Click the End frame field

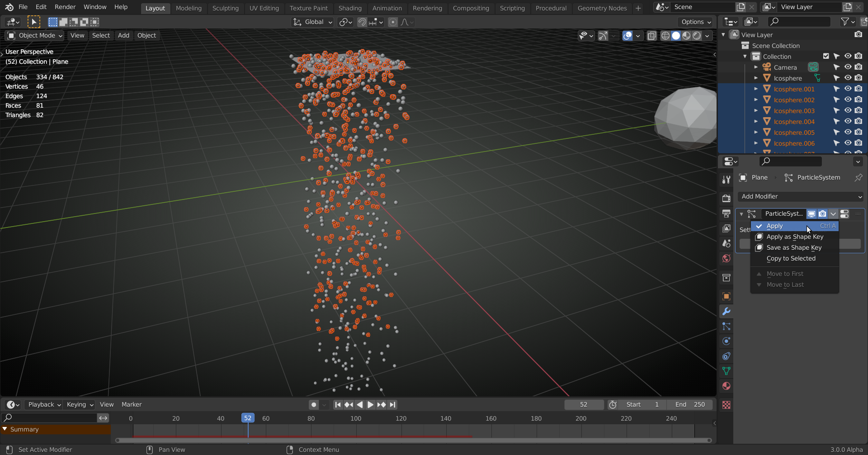coord(690,405)
